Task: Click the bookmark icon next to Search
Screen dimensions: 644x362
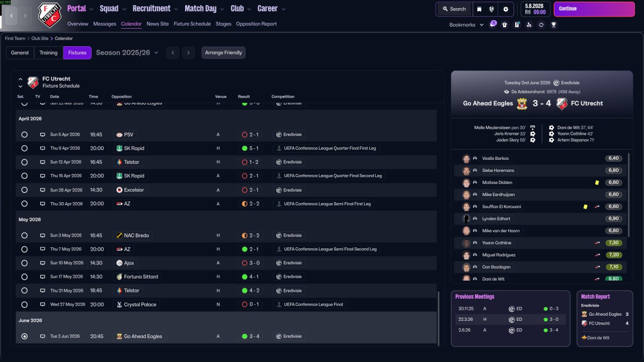Action: click(479, 9)
